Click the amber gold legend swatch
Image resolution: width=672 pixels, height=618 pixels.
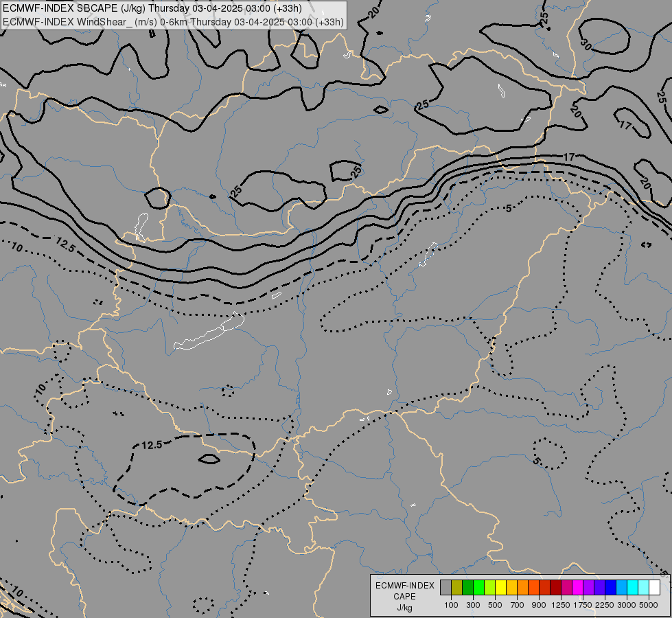pos(511,587)
